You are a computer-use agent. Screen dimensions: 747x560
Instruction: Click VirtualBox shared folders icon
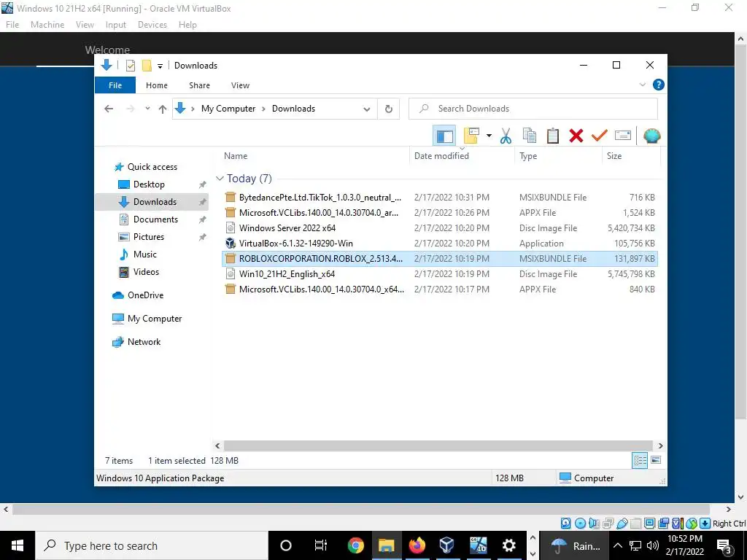635,524
